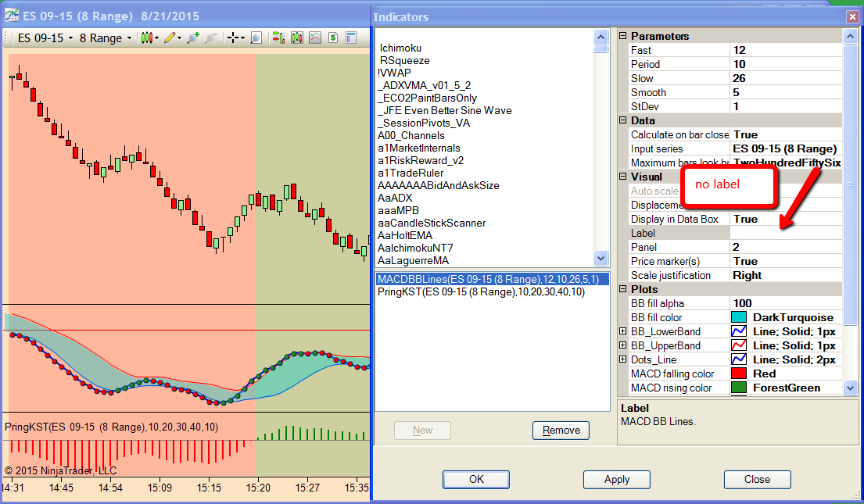Image resolution: width=864 pixels, height=504 pixels.
Task: Open Strategies dollar sign icon
Action: (333, 38)
